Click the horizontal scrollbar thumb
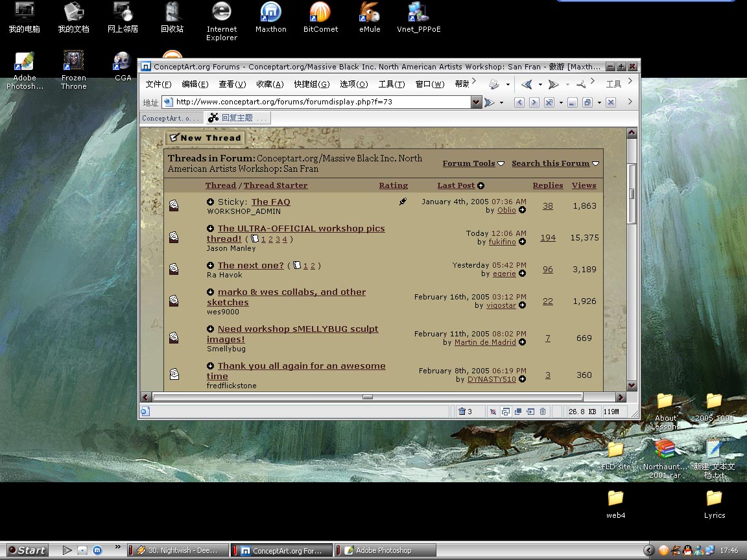Screen dimensions: 747x560 click(367, 397)
